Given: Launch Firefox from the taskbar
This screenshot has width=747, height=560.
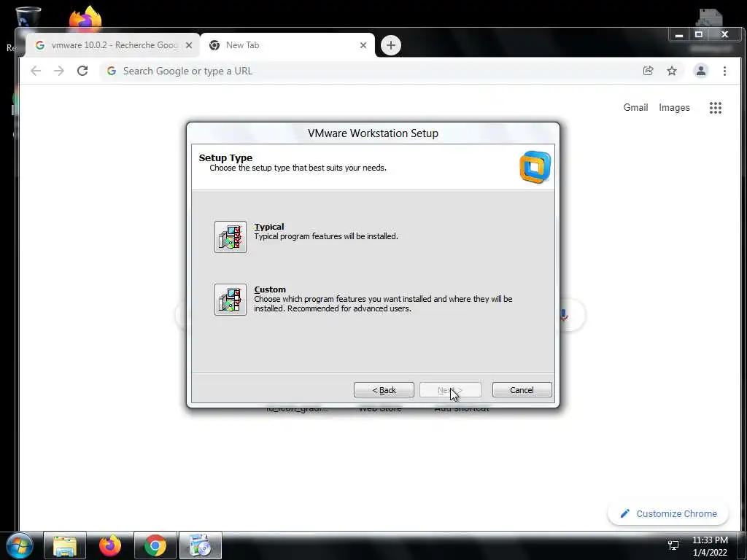Looking at the screenshot, I should click(110, 545).
